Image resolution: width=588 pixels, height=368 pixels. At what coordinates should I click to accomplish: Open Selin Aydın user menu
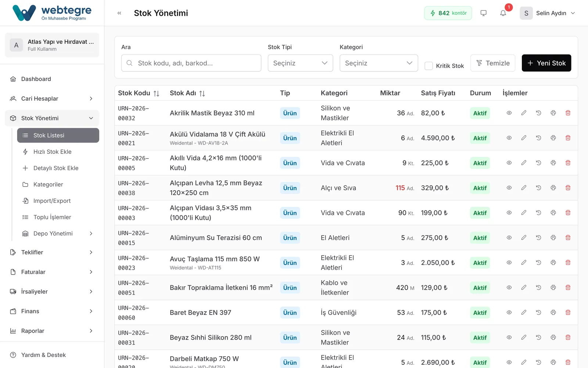pyautogui.click(x=548, y=13)
